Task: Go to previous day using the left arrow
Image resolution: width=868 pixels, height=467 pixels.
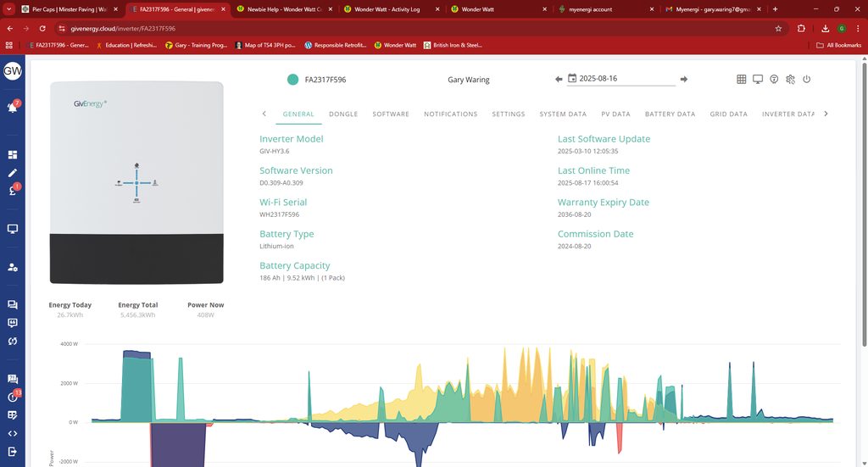Action: tap(559, 79)
